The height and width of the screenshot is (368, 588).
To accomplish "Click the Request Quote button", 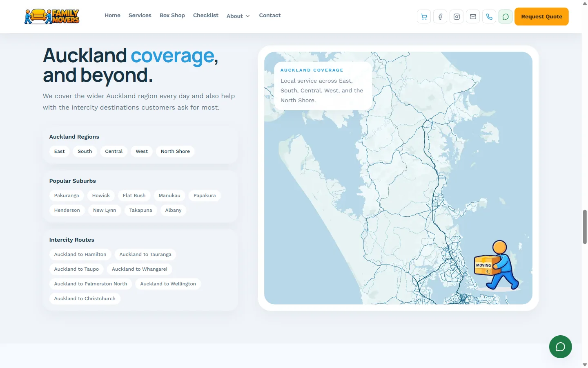I will 541,17.
